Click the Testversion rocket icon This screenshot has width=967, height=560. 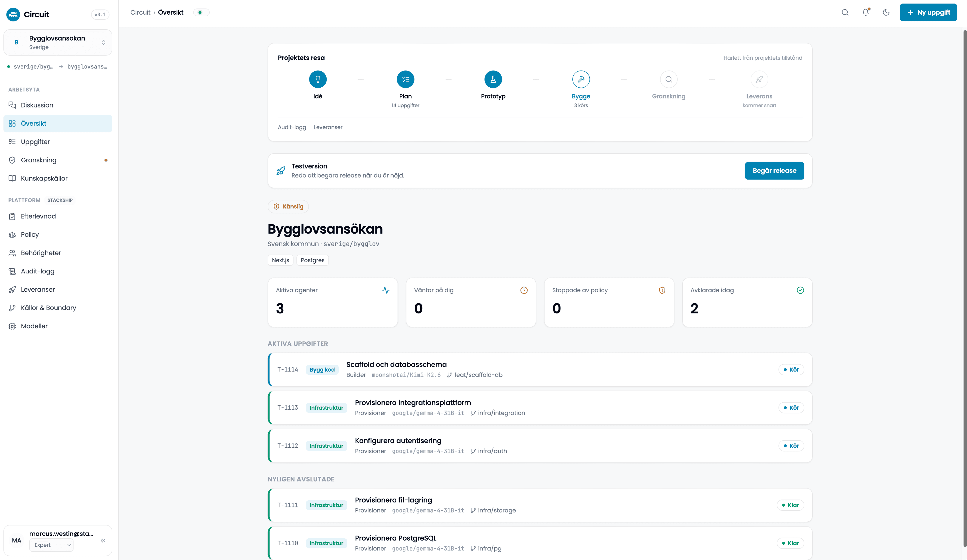click(x=281, y=171)
